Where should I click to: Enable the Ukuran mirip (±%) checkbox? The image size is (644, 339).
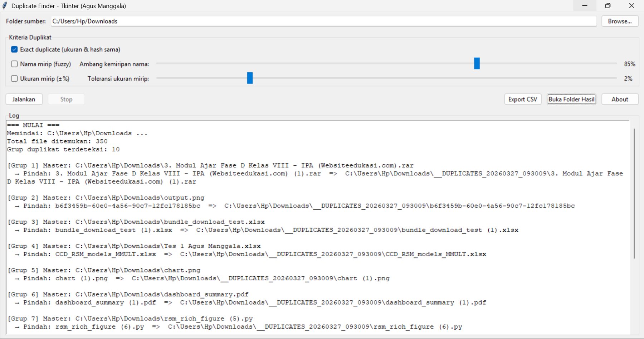[14, 79]
